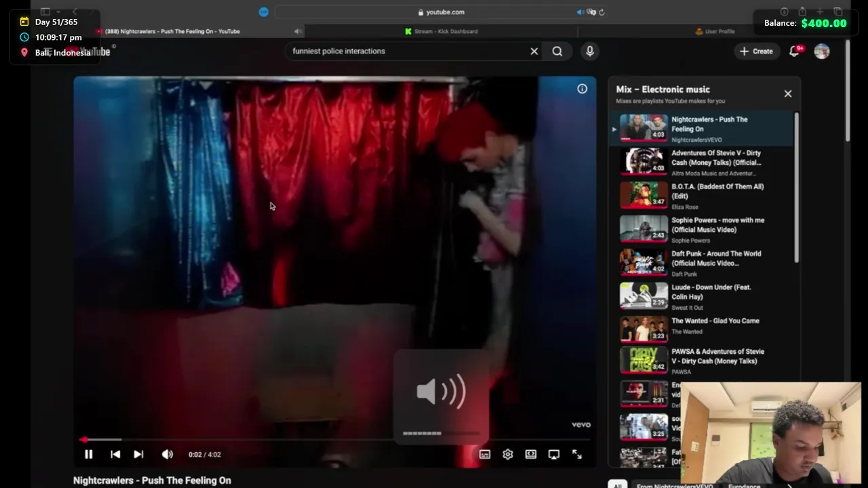Click the video title Nightcrawlers - Push The Feeling On
Image resolution: width=868 pixels, height=488 pixels.
(x=152, y=481)
